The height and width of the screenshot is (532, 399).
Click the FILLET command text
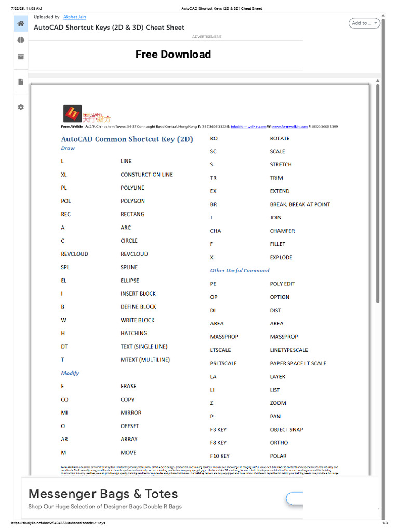277,244
